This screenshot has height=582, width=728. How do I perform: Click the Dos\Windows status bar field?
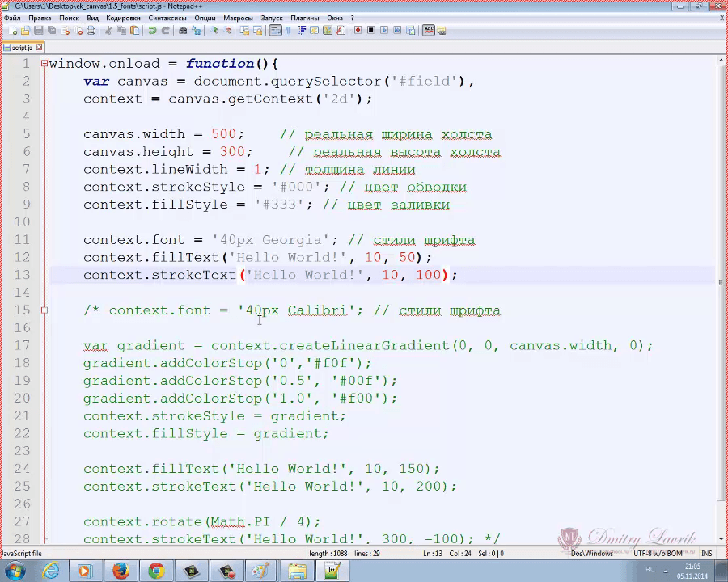point(591,553)
